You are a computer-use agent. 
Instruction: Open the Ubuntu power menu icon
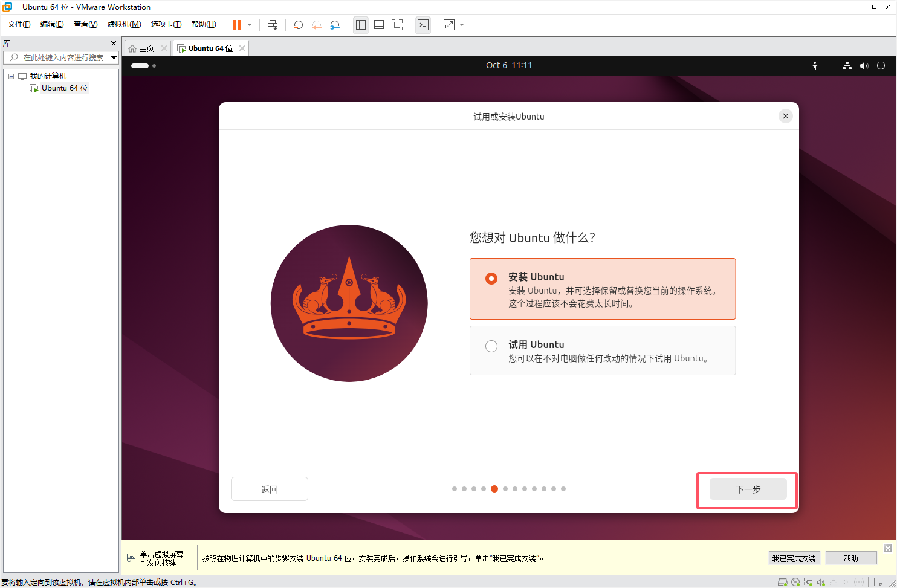pos(881,66)
